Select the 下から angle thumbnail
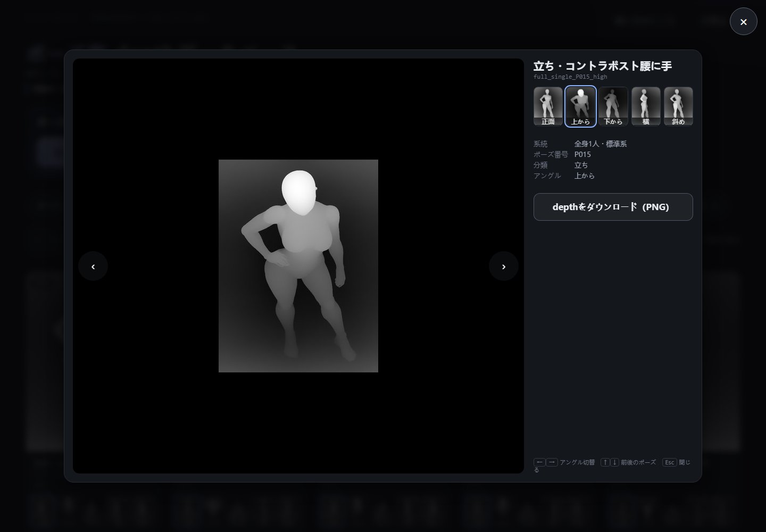The image size is (766, 532). coord(613,106)
